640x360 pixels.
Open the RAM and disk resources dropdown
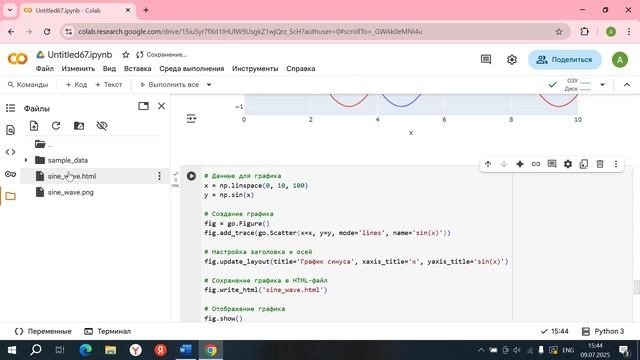click(x=602, y=85)
